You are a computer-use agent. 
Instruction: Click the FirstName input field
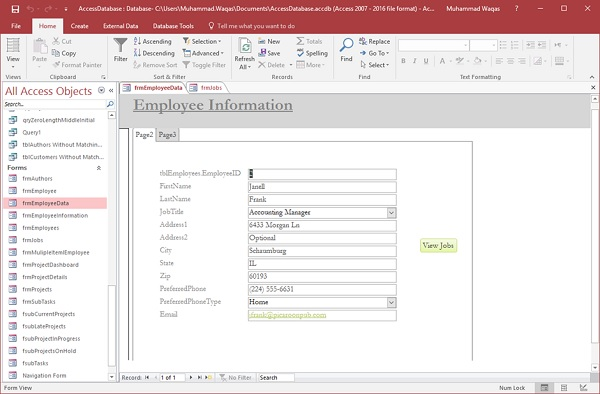coord(322,187)
